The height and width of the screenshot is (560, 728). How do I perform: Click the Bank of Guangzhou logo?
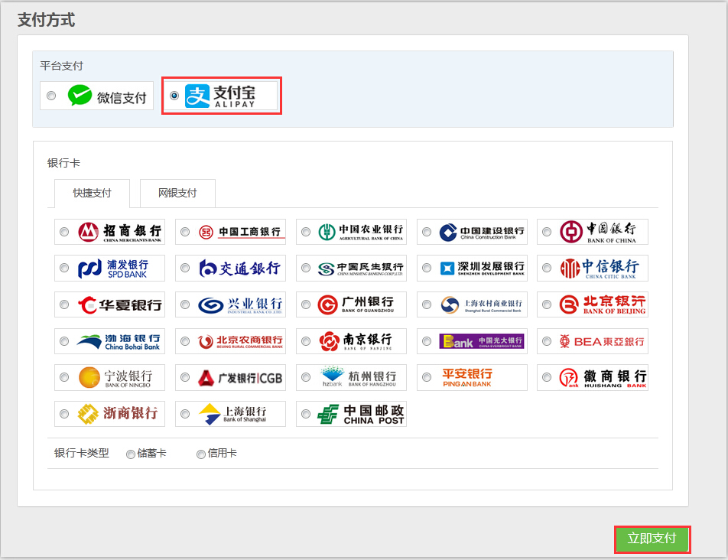click(x=356, y=304)
